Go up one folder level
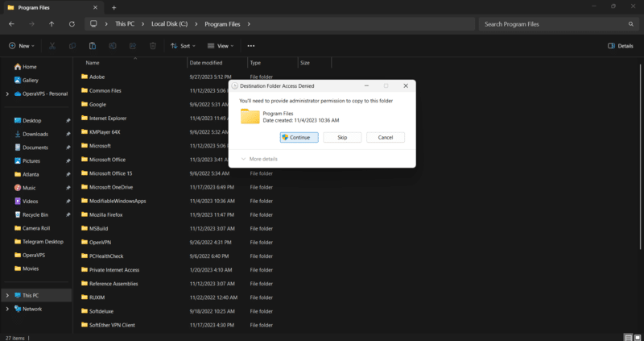The height and width of the screenshot is (341, 644). [x=52, y=24]
